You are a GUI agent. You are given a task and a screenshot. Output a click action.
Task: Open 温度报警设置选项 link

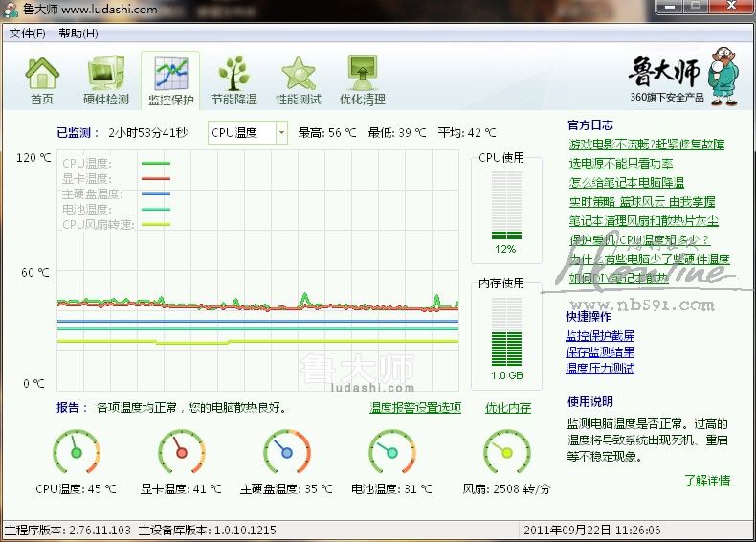(415, 408)
